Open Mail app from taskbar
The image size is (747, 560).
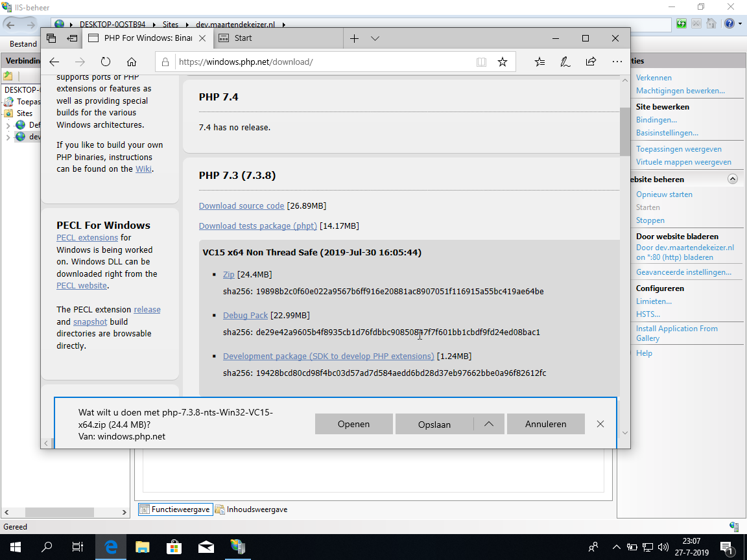(206, 547)
